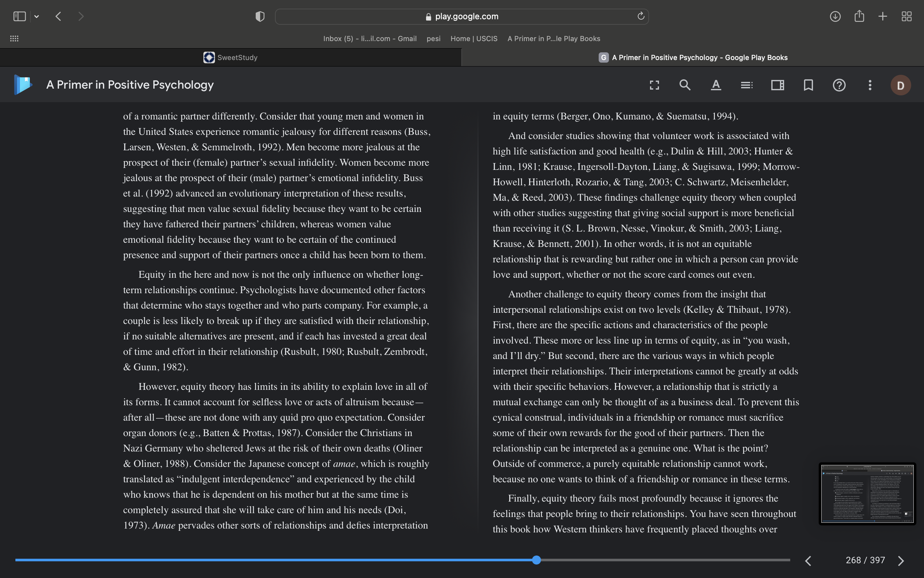Open the table of contents icon
924x578 pixels.
pos(747,85)
